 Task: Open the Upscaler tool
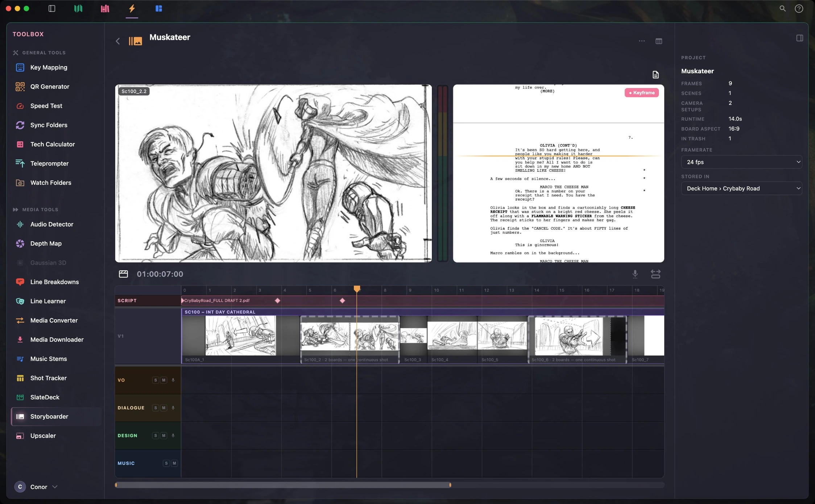[x=56, y=436]
